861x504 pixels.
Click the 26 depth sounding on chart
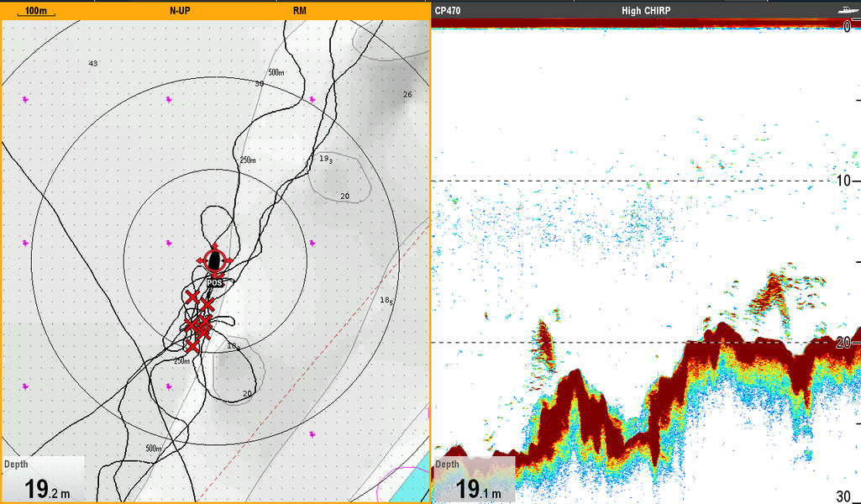[407, 94]
